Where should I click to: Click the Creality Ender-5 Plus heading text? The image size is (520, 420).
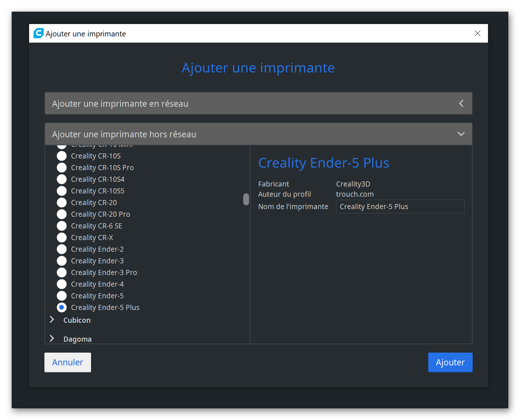coord(324,163)
